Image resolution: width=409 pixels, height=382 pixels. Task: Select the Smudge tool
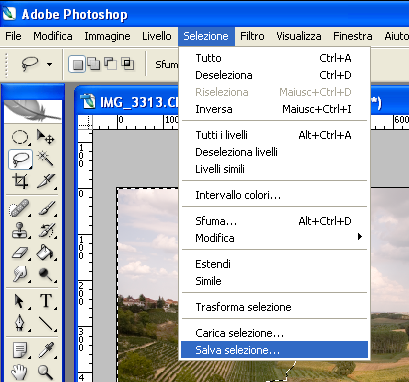pyautogui.click(x=20, y=274)
